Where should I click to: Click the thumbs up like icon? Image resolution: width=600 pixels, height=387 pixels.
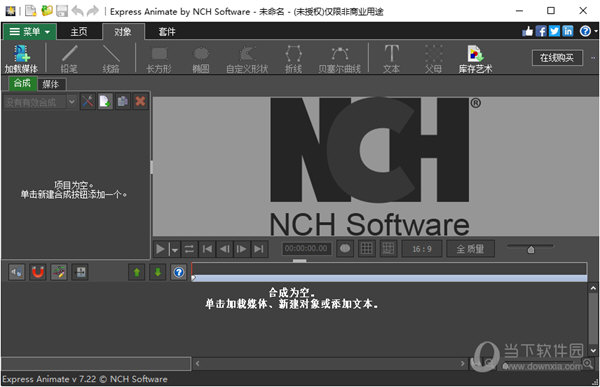[528, 31]
